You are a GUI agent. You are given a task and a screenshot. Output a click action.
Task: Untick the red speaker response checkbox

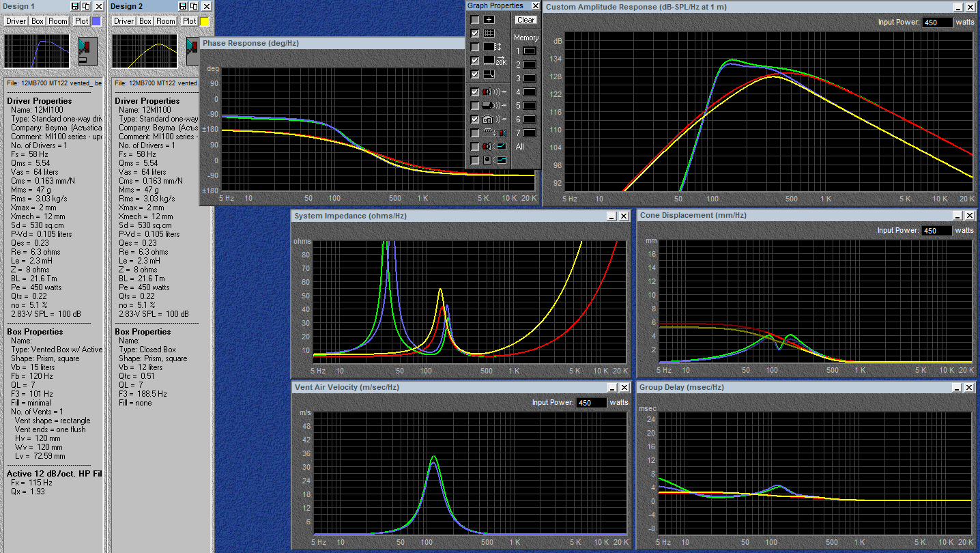click(x=475, y=92)
